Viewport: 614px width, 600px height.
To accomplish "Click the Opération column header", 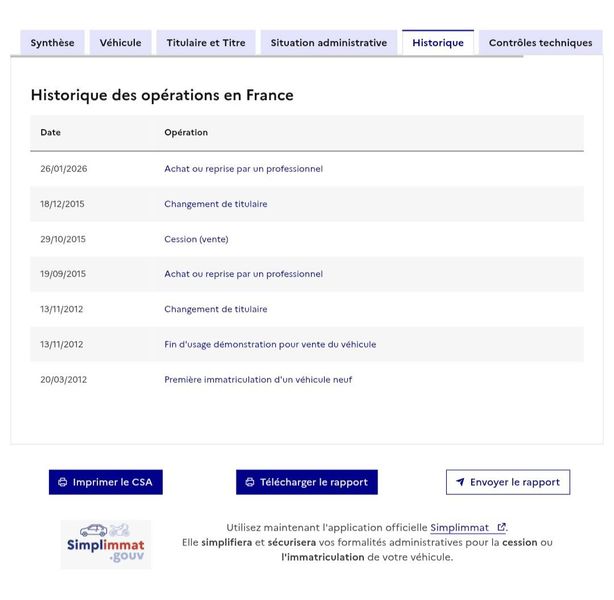I will pyautogui.click(x=186, y=132).
